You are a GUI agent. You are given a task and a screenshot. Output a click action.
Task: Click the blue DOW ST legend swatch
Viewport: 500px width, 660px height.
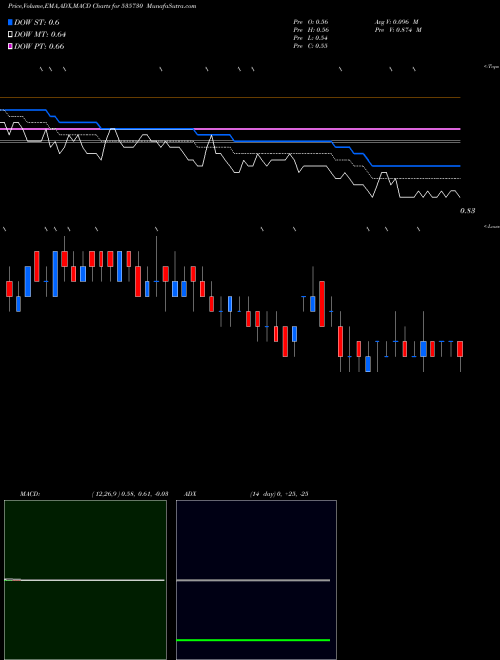(x=10, y=22)
